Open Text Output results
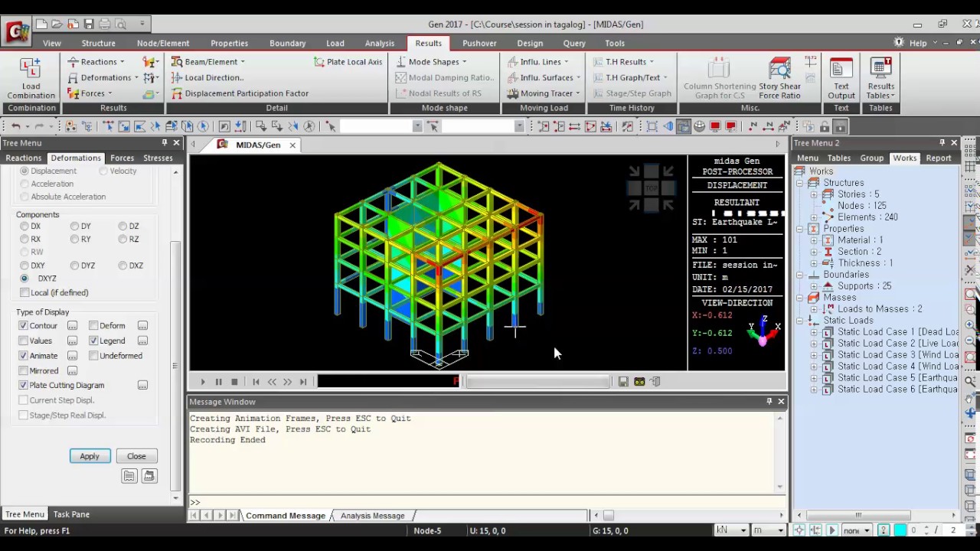 click(841, 79)
